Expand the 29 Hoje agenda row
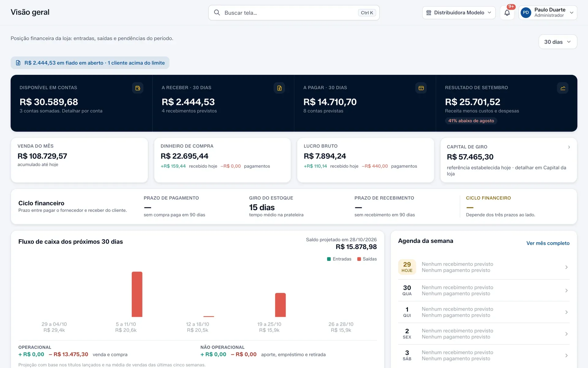Viewport: 588px width, 368px height. click(484, 267)
